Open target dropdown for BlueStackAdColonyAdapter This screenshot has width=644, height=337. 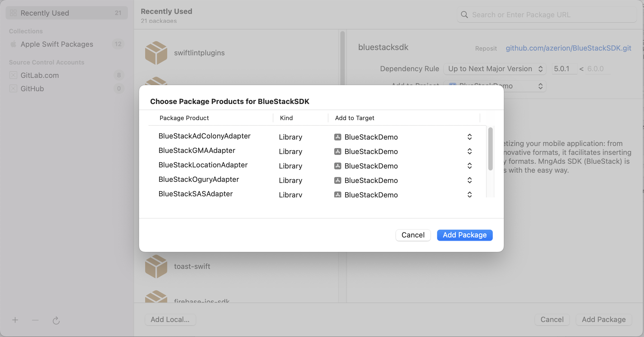click(469, 137)
